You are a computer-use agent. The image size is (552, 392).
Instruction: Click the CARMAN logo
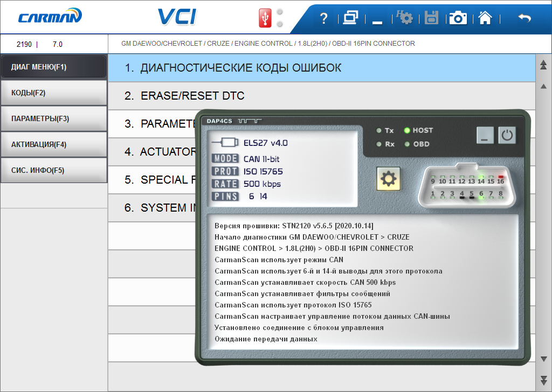click(50, 16)
